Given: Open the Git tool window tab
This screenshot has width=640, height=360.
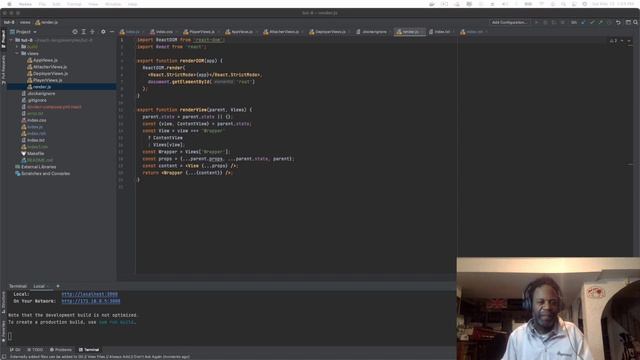Looking at the screenshot, I should pos(16,350).
